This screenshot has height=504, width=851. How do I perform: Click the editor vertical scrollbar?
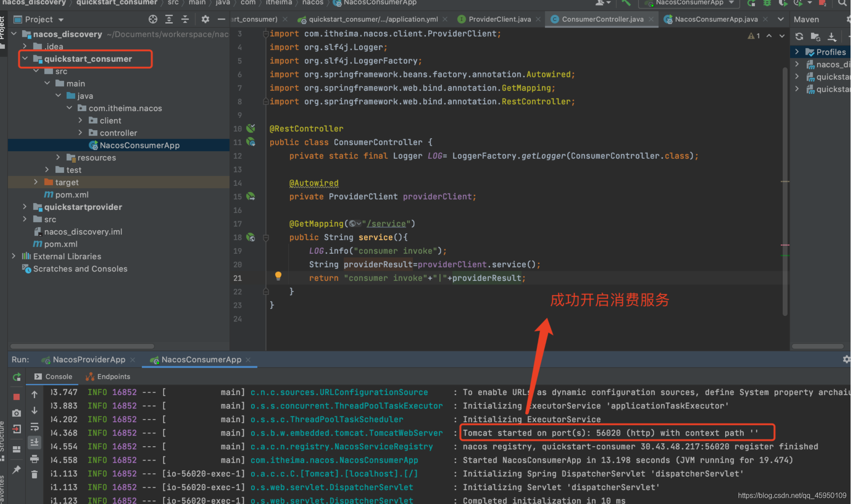click(x=785, y=191)
